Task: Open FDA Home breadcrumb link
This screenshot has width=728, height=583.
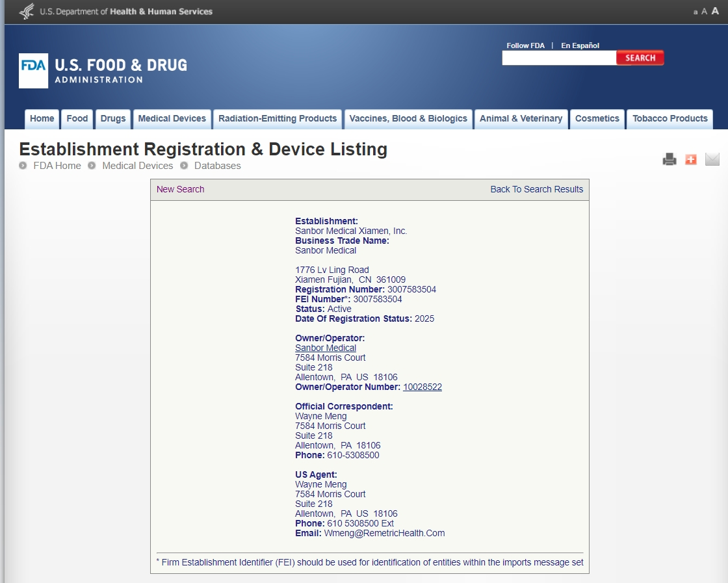Action: tap(57, 166)
